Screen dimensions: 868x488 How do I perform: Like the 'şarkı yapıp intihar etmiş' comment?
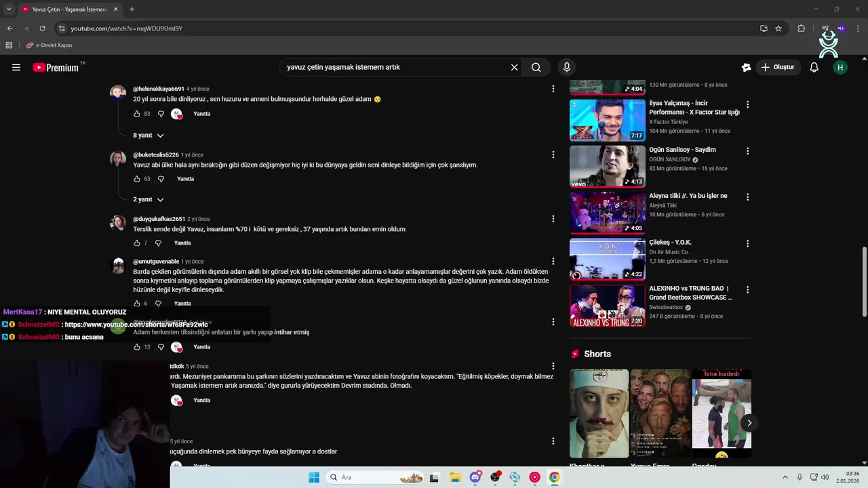(137, 347)
